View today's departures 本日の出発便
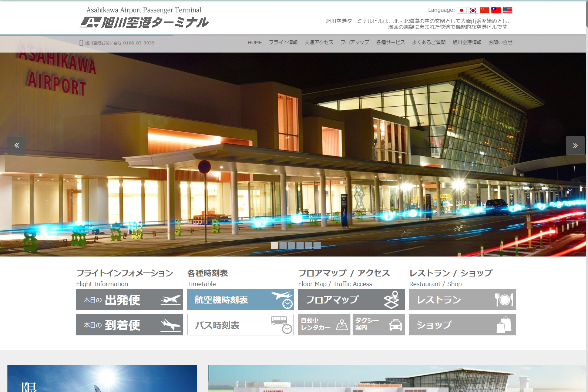Screen dimensions: 588x392 point(130,299)
